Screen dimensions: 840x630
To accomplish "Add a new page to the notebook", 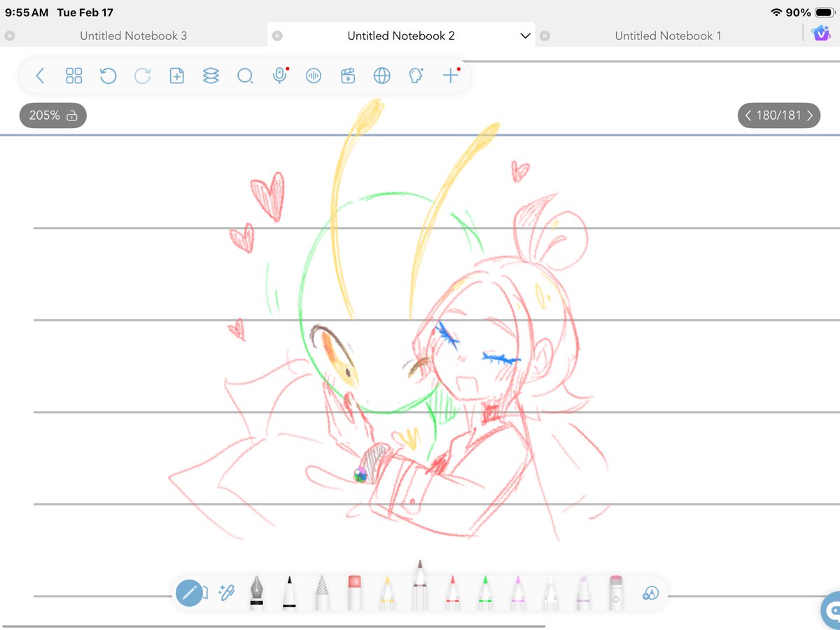I will (x=176, y=76).
